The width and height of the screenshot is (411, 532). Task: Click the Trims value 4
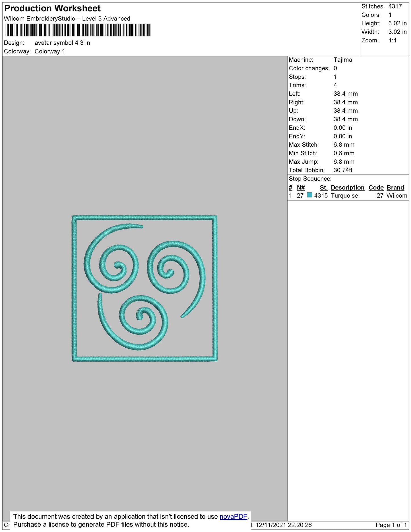pos(335,85)
